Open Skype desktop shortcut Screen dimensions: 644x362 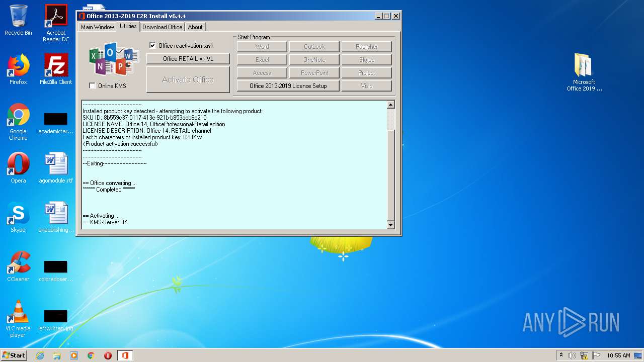coord(18,217)
